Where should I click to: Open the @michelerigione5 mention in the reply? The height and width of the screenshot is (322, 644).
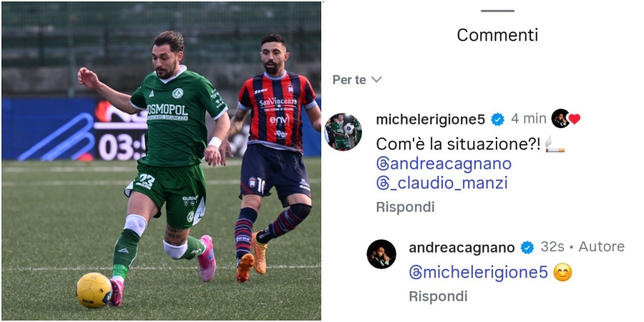(x=479, y=273)
